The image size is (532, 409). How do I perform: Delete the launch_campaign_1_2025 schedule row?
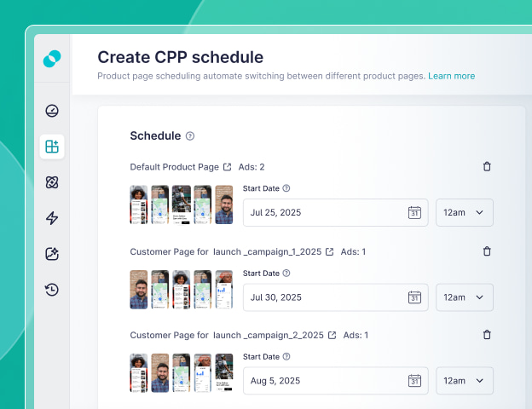487,251
